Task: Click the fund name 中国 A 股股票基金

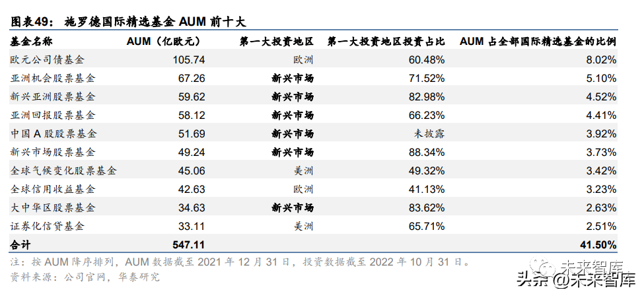Action: [54, 133]
